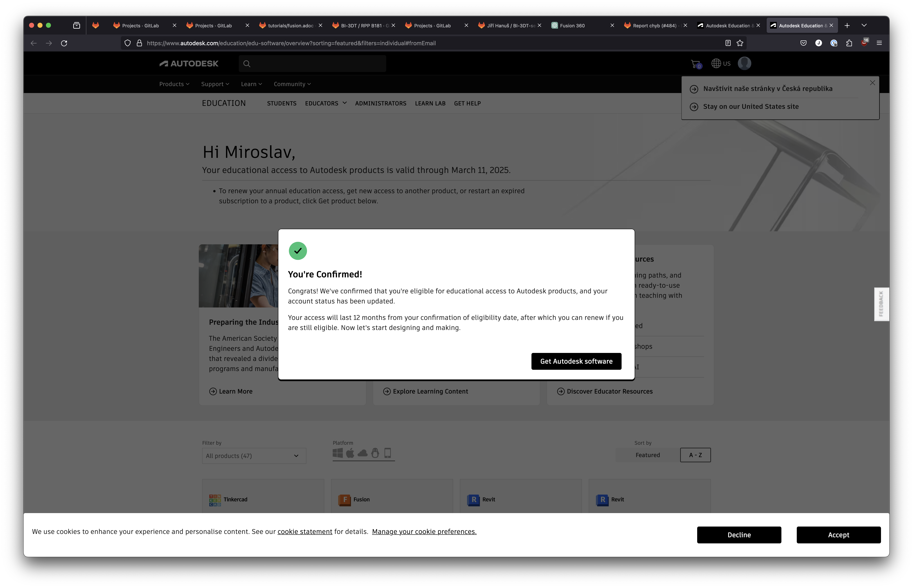Click Explore Learning Content link
Screen dimensions: 913x588
pos(425,391)
